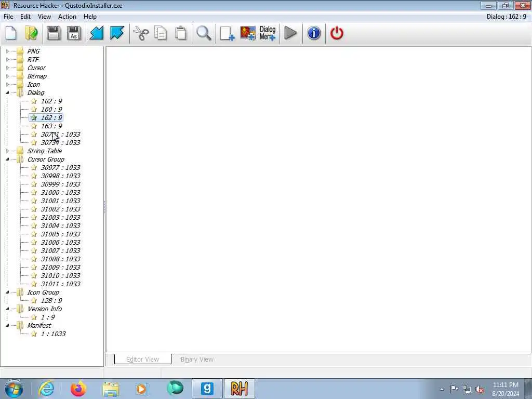Open the blue information icon
This screenshot has height=399, width=532.
point(314,33)
